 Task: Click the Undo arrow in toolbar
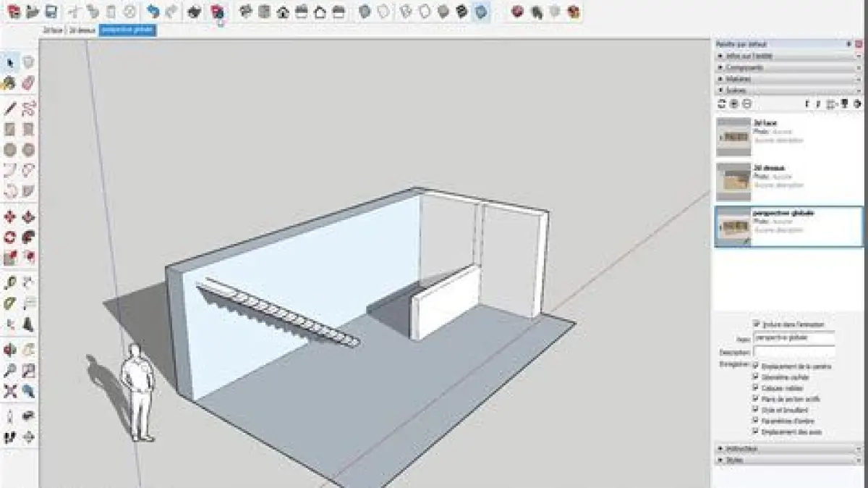pos(153,12)
